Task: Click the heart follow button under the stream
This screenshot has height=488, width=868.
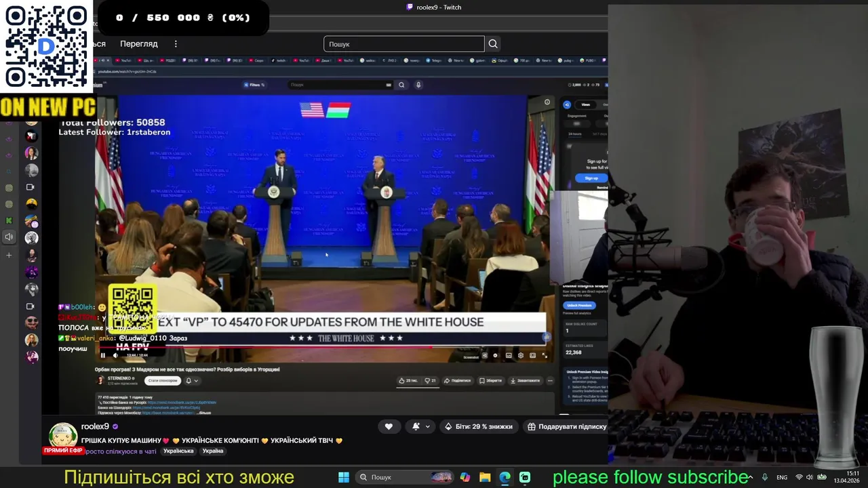Action: point(389,426)
